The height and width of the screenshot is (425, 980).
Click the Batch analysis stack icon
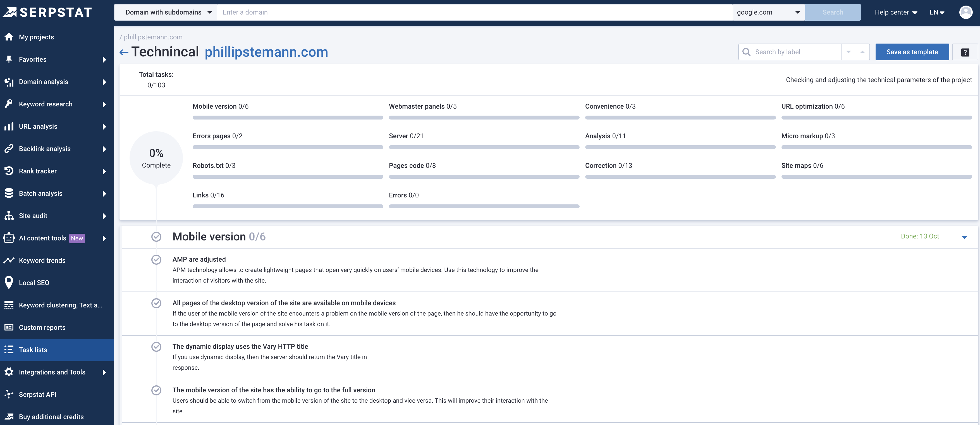(9, 193)
